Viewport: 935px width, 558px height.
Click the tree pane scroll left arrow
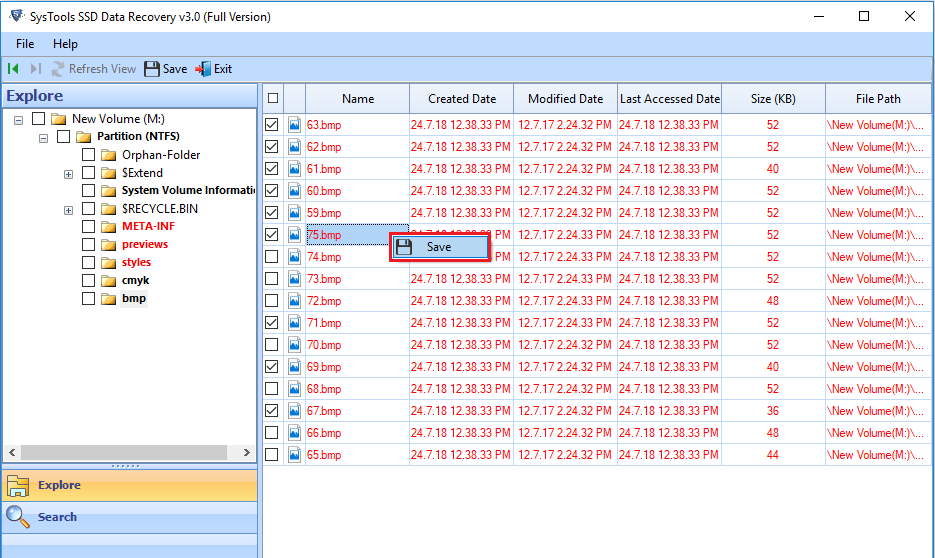pyautogui.click(x=12, y=452)
